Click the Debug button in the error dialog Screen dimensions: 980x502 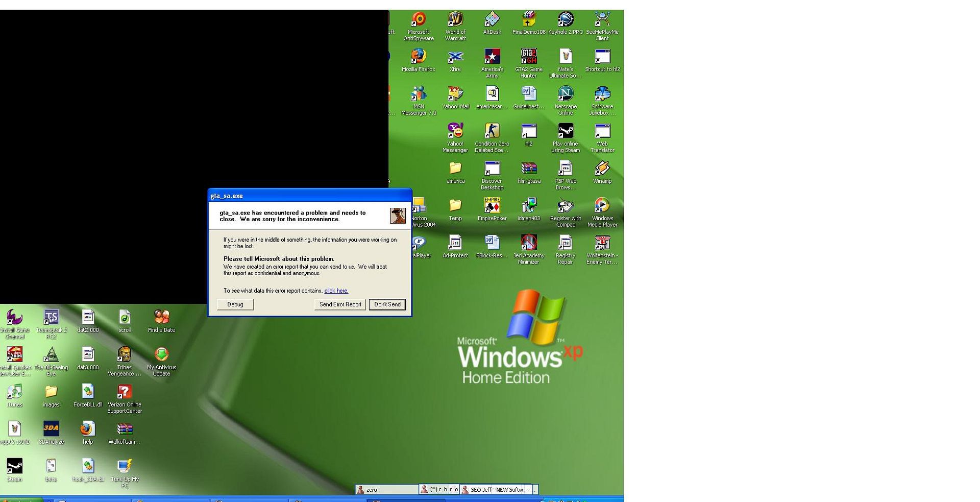[235, 304]
